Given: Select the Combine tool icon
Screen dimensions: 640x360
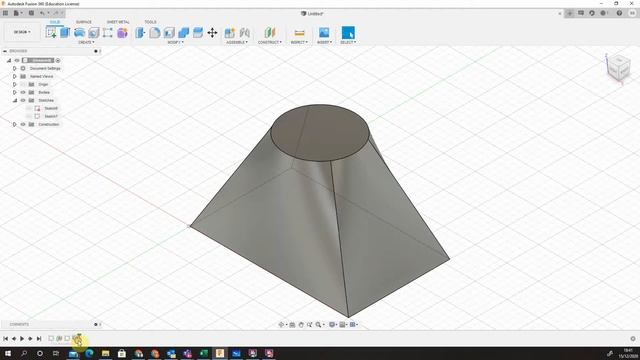Looking at the screenshot, I should [x=183, y=33].
